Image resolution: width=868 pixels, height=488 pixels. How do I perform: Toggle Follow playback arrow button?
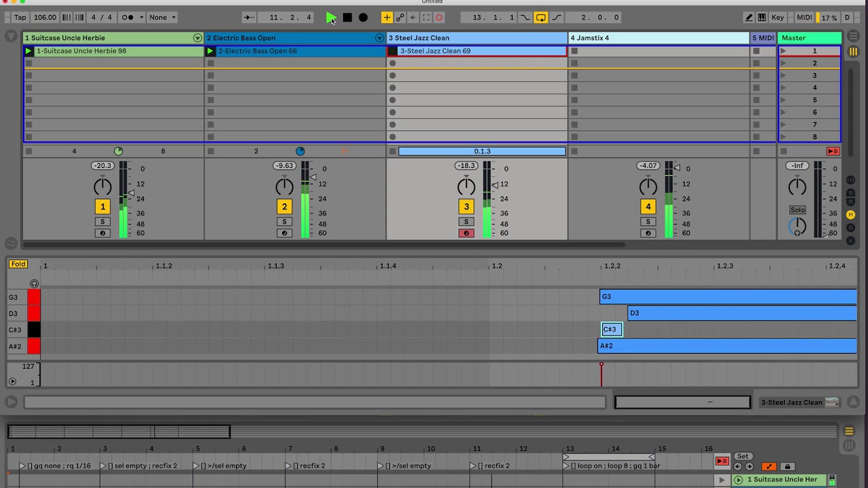(250, 18)
